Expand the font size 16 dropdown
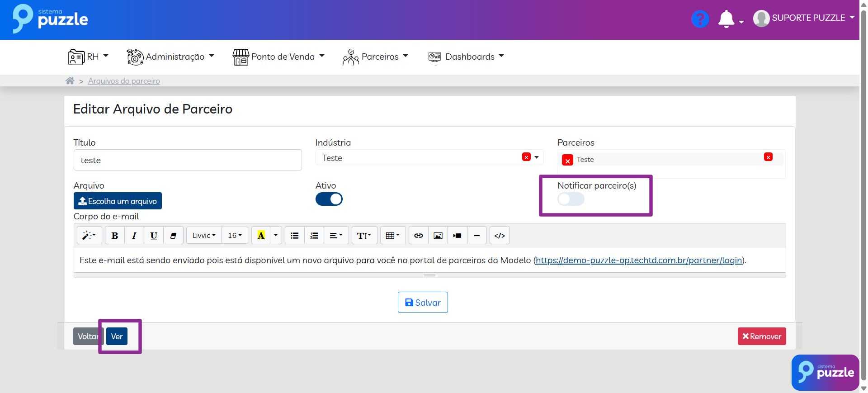This screenshot has height=393, width=868. coord(235,236)
